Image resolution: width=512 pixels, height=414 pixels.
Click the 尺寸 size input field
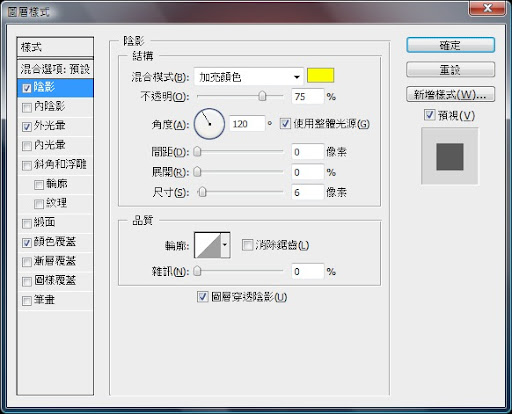tap(307, 192)
